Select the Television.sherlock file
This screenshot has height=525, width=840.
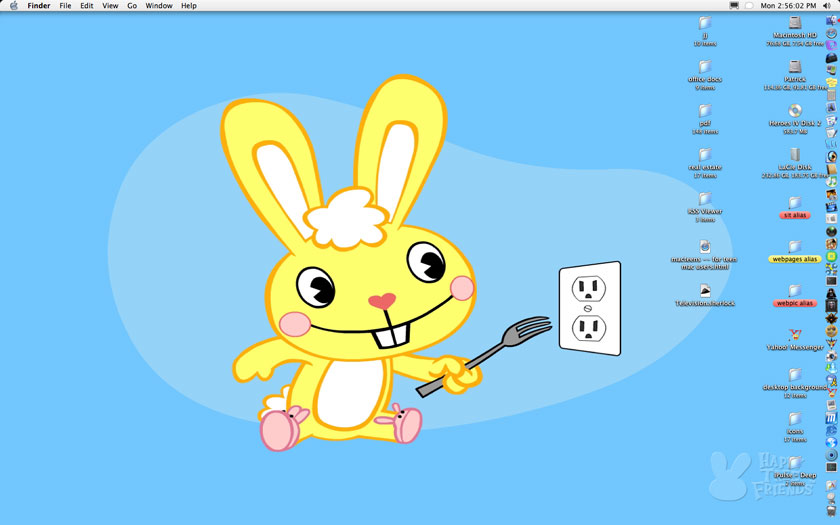[705, 291]
